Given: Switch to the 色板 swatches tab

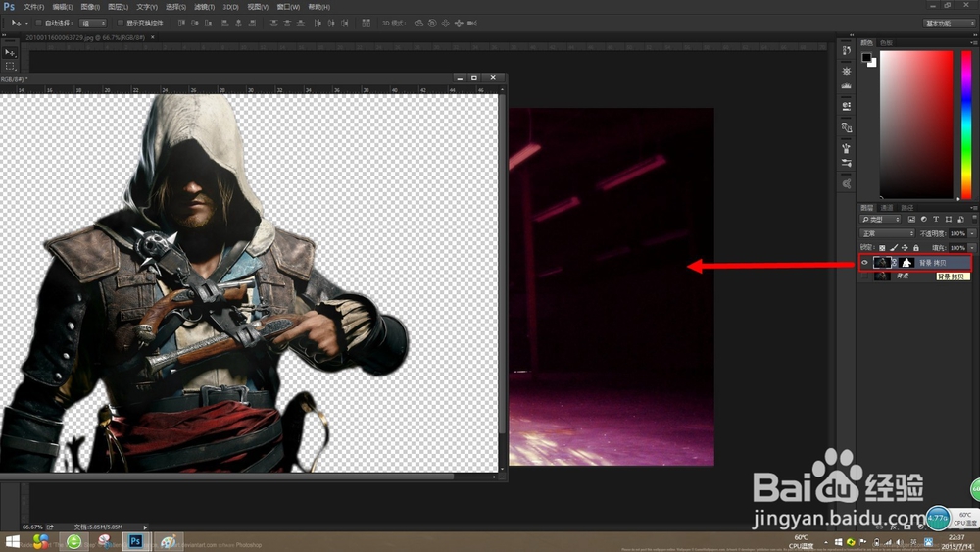Looking at the screenshot, I should point(886,42).
